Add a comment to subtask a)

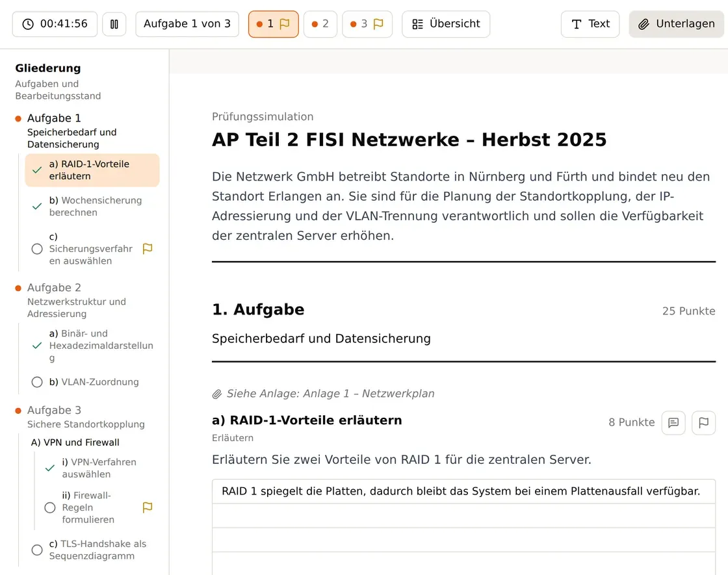point(673,423)
